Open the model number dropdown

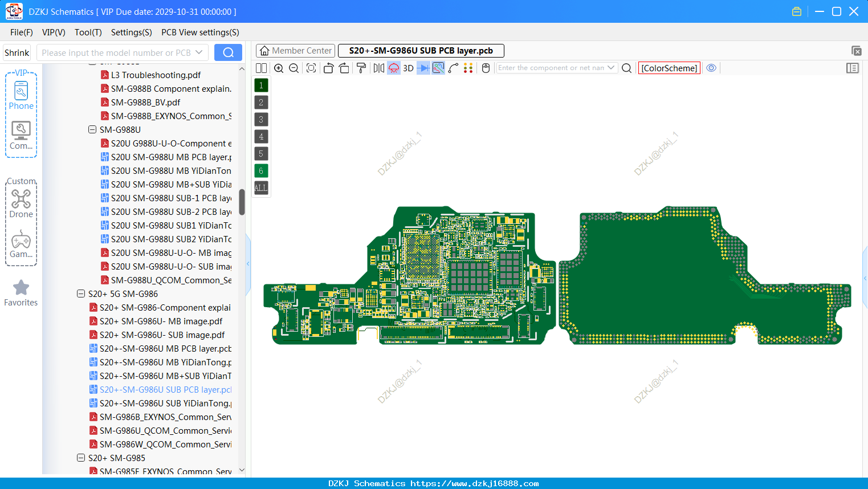pyautogui.click(x=199, y=52)
